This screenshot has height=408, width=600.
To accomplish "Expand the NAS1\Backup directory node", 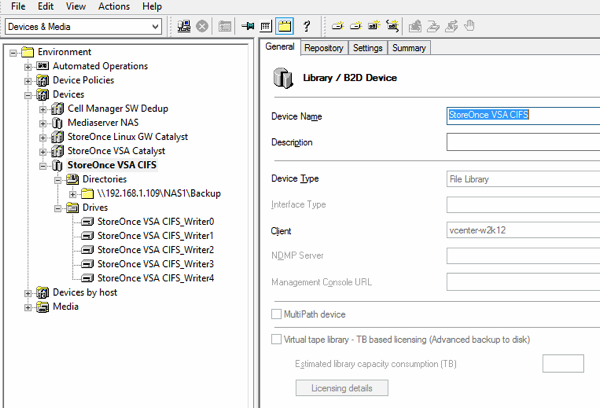I will pyautogui.click(x=73, y=194).
